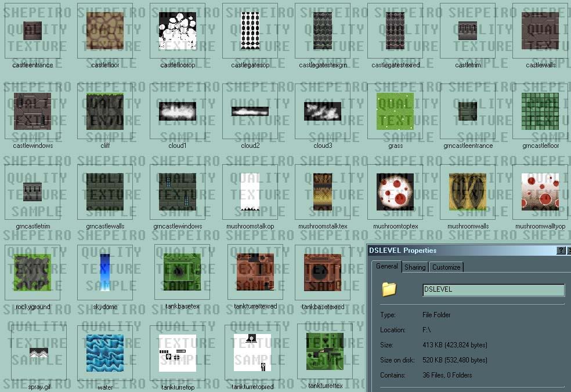Image resolution: width=571 pixels, height=392 pixels.
Task: Select the cloud1 image thumbnail
Action: [x=178, y=111]
